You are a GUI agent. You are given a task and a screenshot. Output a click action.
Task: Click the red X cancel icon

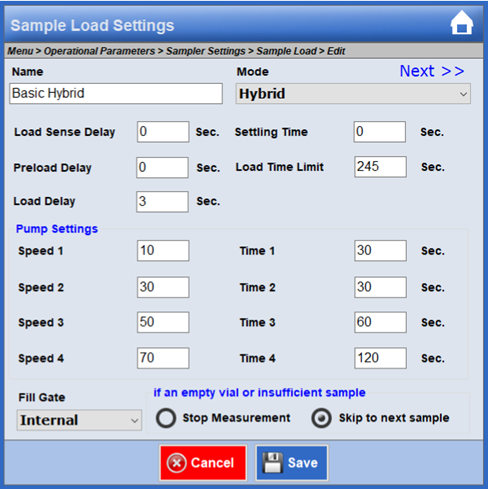click(x=177, y=463)
